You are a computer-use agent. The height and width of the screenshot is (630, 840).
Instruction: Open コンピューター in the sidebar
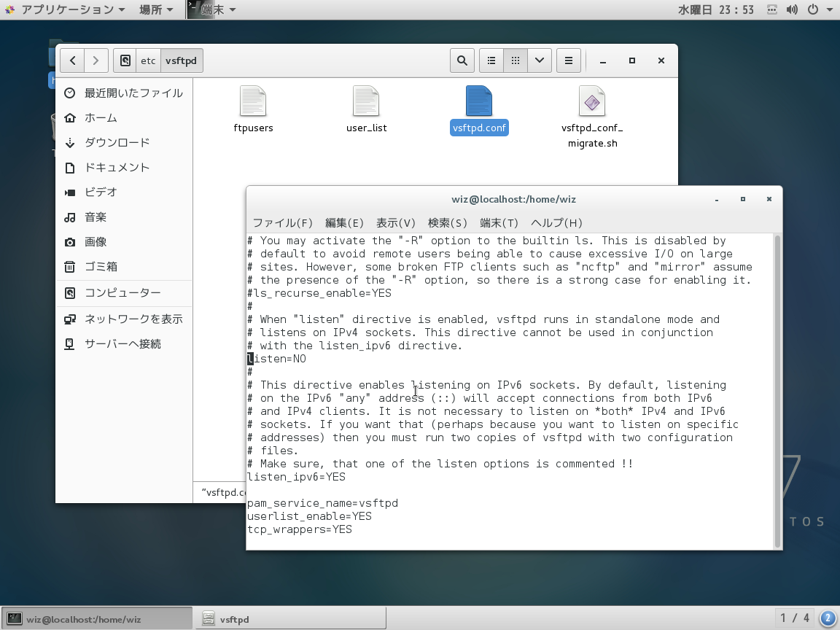pyautogui.click(x=123, y=293)
